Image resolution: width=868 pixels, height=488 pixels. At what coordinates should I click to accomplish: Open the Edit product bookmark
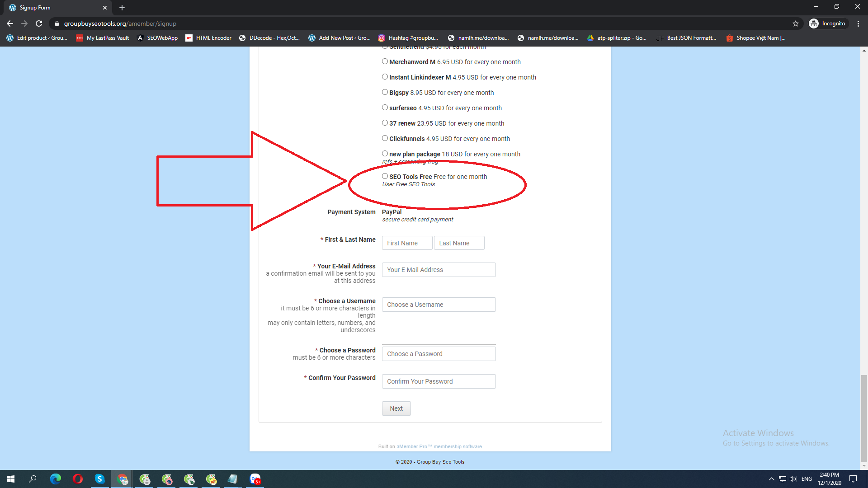37,38
